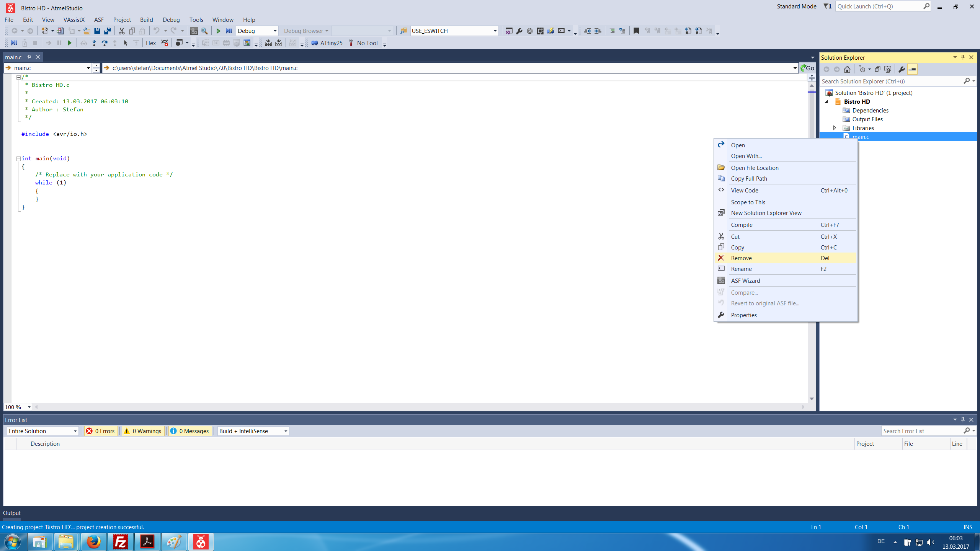The height and width of the screenshot is (551, 980).
Task: Click Properties wrench in Solution Explorer toolbar
Action: tap(902, 69)
